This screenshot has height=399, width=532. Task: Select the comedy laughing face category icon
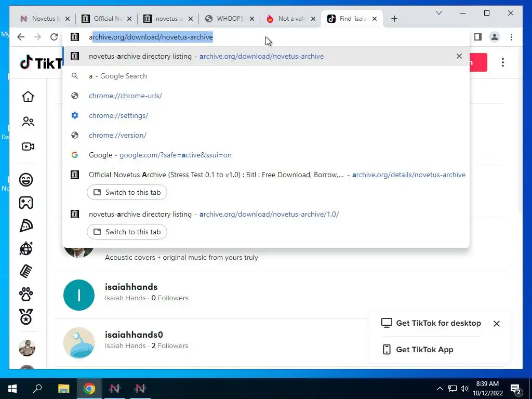click(26, 179)
